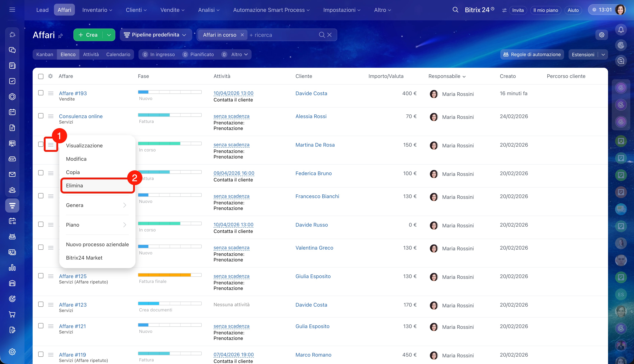Switch to the Kanban tab
The height and width of the screenshot is (364, 634).
click(x=44, y=54)
